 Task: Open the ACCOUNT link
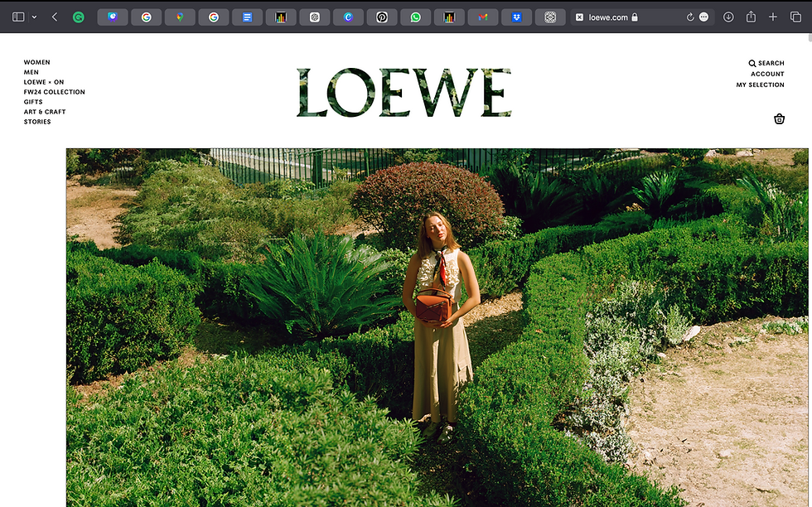click(x=767, y=74)
